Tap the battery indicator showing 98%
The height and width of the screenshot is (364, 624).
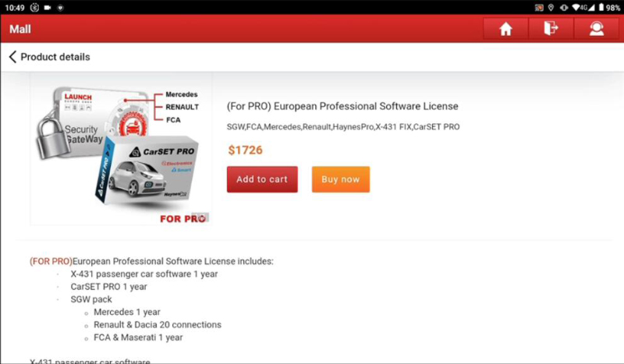(x=609, y=8)
